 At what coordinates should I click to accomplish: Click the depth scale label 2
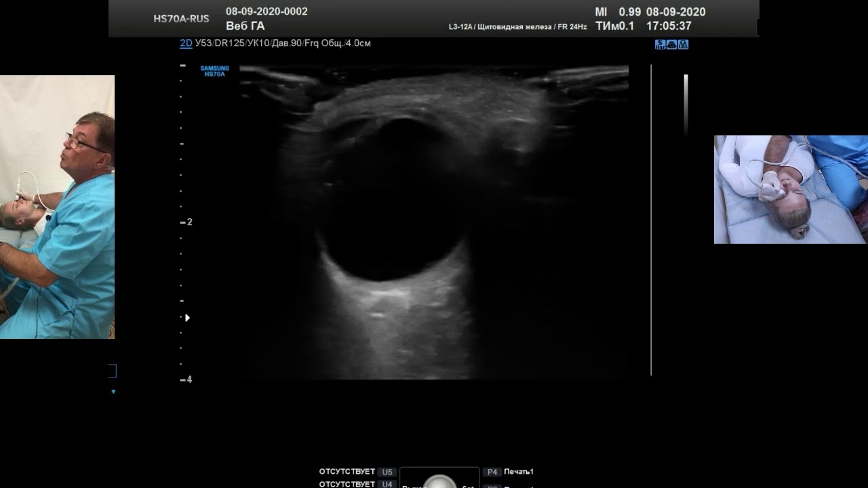pyautogui.click(x=189, y=222)
